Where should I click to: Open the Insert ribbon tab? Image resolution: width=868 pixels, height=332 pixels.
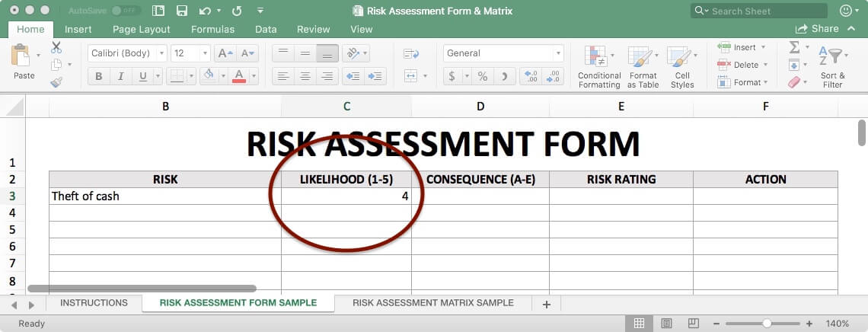[x=78, y=30]
